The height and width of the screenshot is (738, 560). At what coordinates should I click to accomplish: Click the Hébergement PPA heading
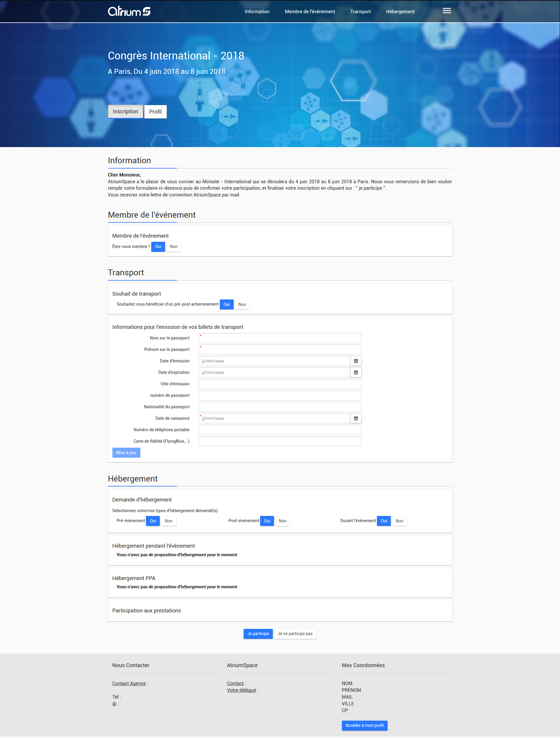[134, 578]
